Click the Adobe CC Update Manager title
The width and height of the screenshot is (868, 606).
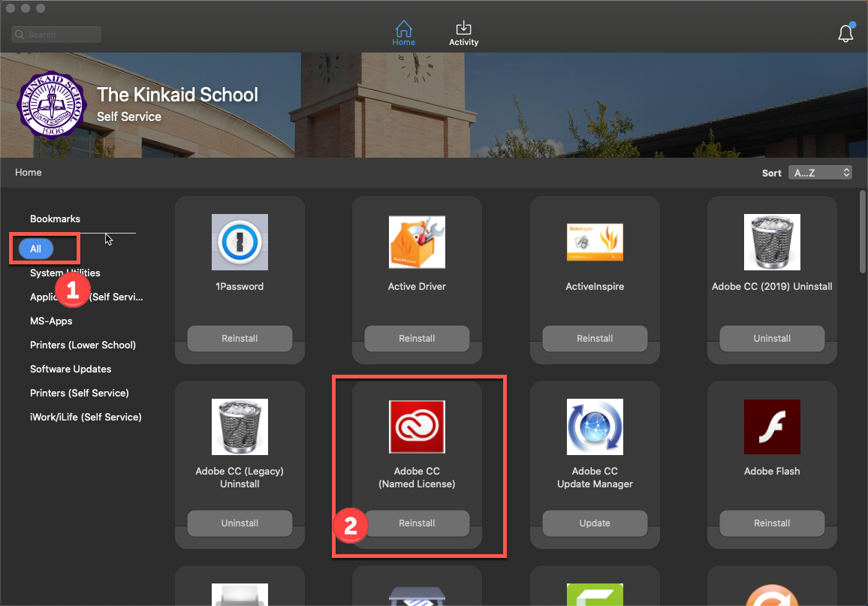595,477
